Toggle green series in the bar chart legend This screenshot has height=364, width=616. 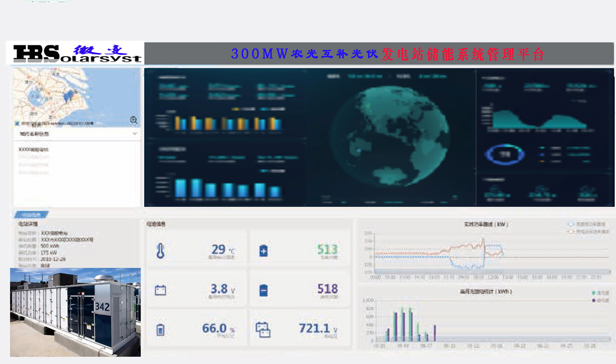(593, 293)
